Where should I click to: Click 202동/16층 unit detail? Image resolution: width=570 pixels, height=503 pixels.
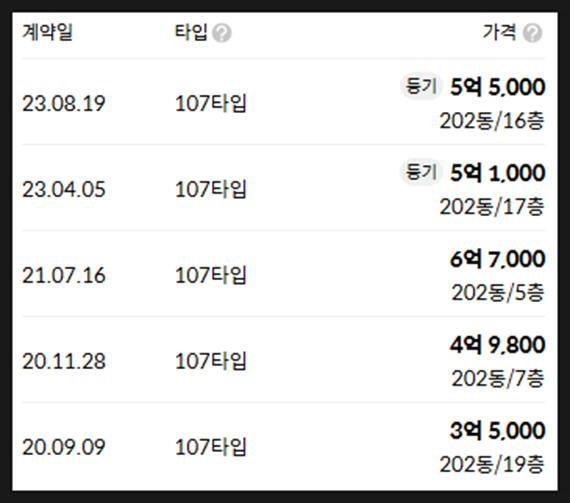click(x=492, y=121)
